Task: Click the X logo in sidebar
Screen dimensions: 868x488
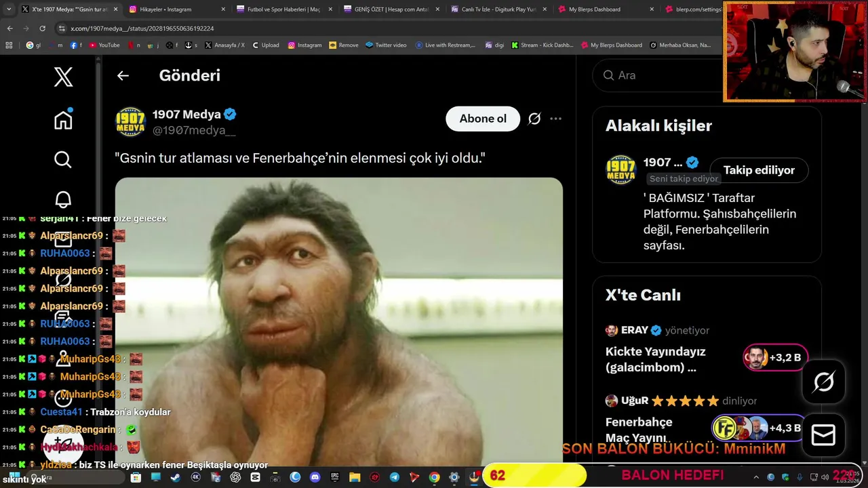Action: click(63, 77)
